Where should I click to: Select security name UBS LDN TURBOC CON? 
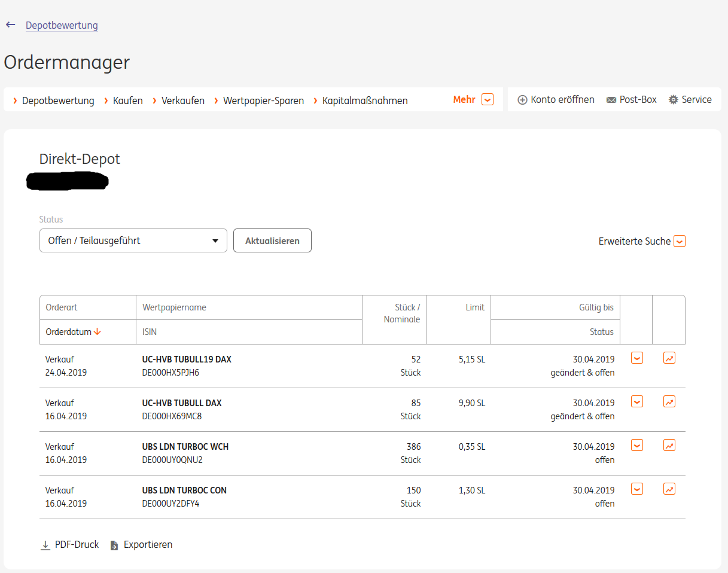pos(184,490)
